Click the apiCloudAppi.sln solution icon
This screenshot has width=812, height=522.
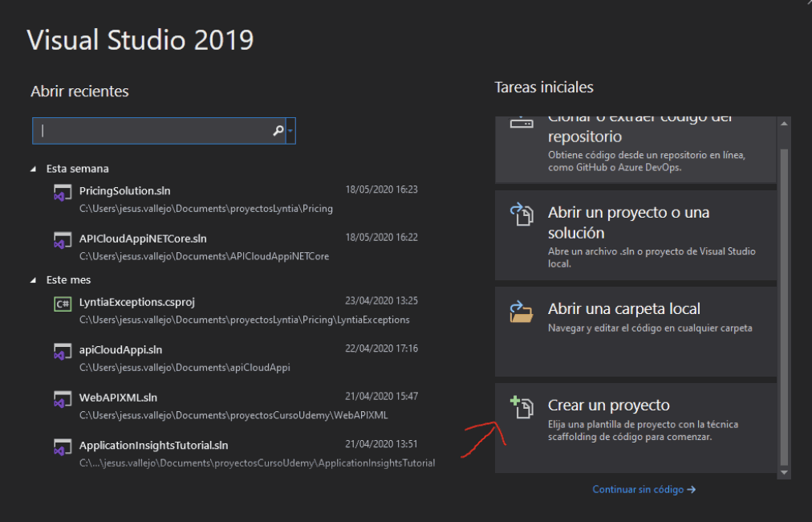pos(63,353)
